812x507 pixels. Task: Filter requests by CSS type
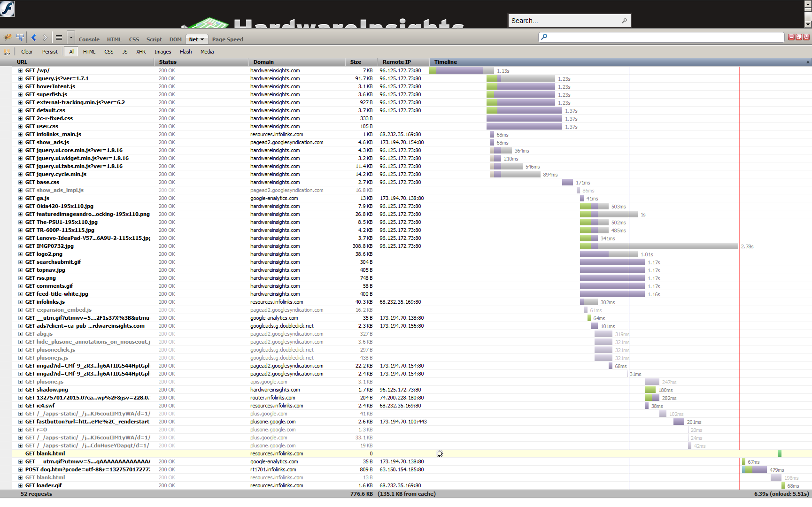tap(109, 52)
